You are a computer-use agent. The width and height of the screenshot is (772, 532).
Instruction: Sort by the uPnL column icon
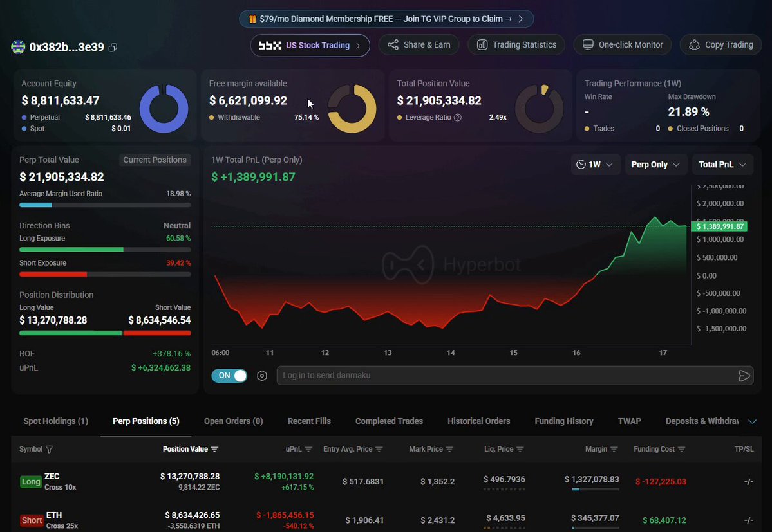coord(308,450)
